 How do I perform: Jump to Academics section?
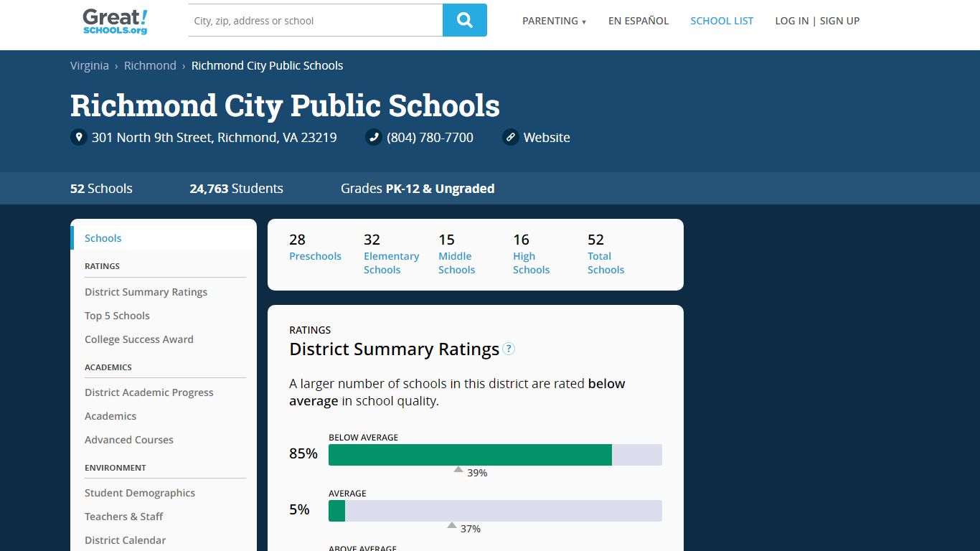(110, 416)
